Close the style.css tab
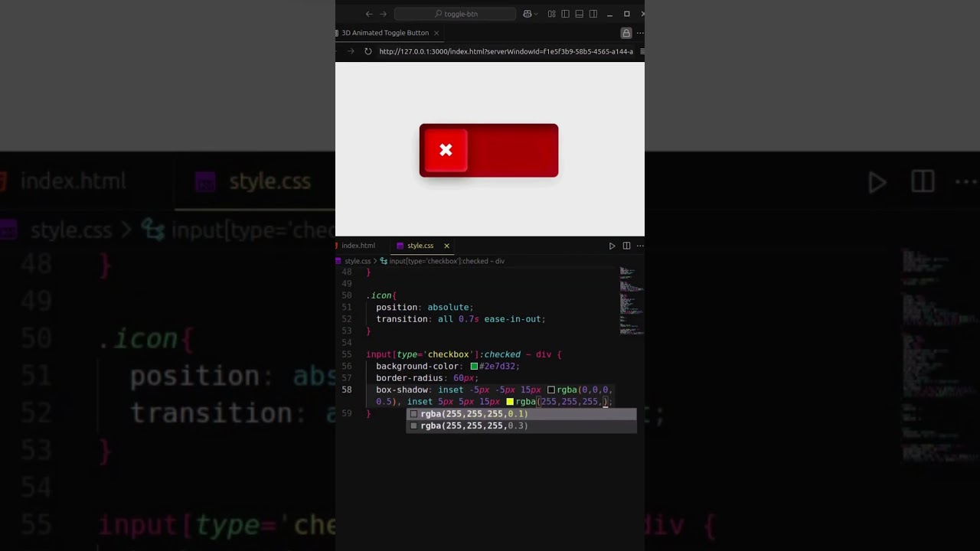Image resolution: width=980 pixels, height=551 pixels. [x=446, y=246]
